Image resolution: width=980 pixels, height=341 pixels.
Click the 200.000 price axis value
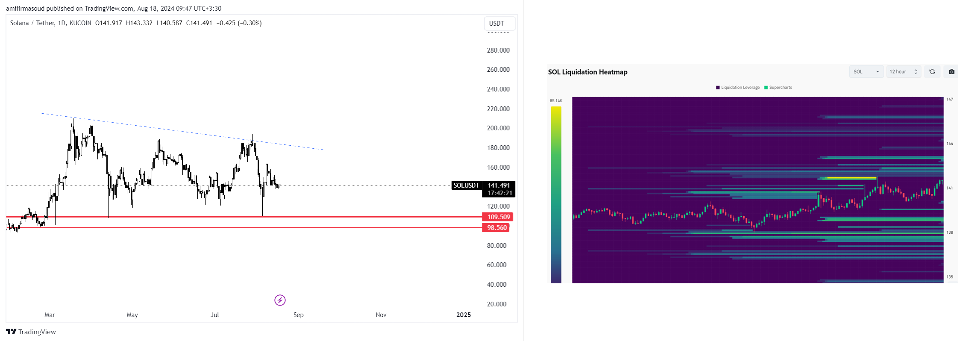[498, 128]
